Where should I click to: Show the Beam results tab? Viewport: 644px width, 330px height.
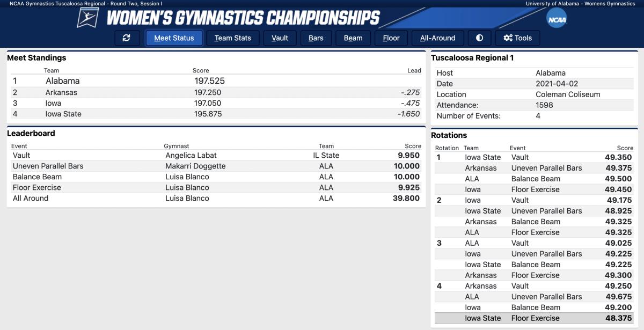353,38
